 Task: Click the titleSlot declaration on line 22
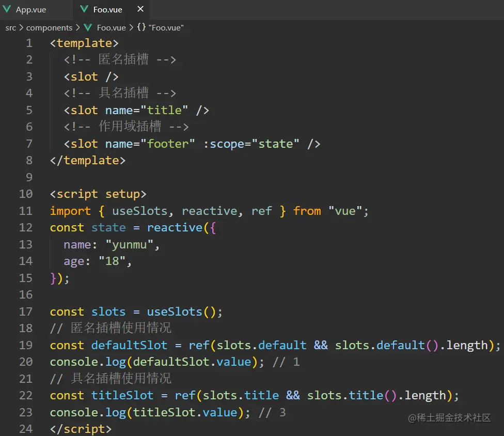pyautogui.click(x=122, y=396)
